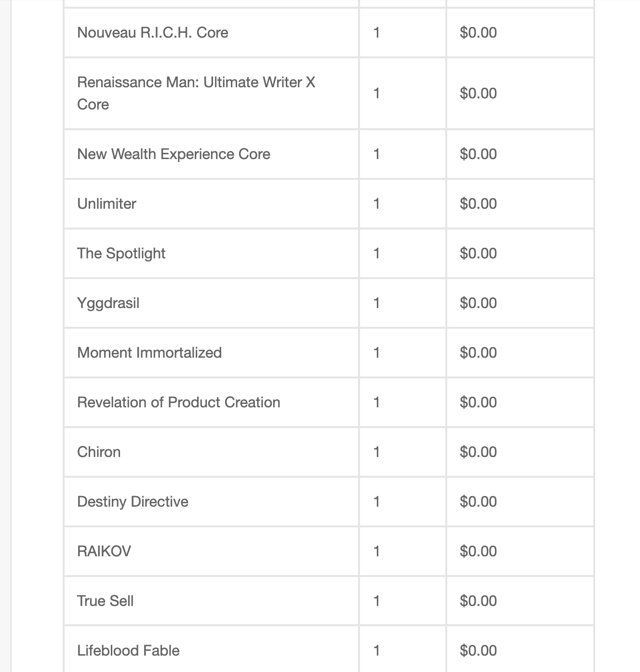Click Revelation of Product Creation
Screen dimensions: 640x672
(178, 402)
